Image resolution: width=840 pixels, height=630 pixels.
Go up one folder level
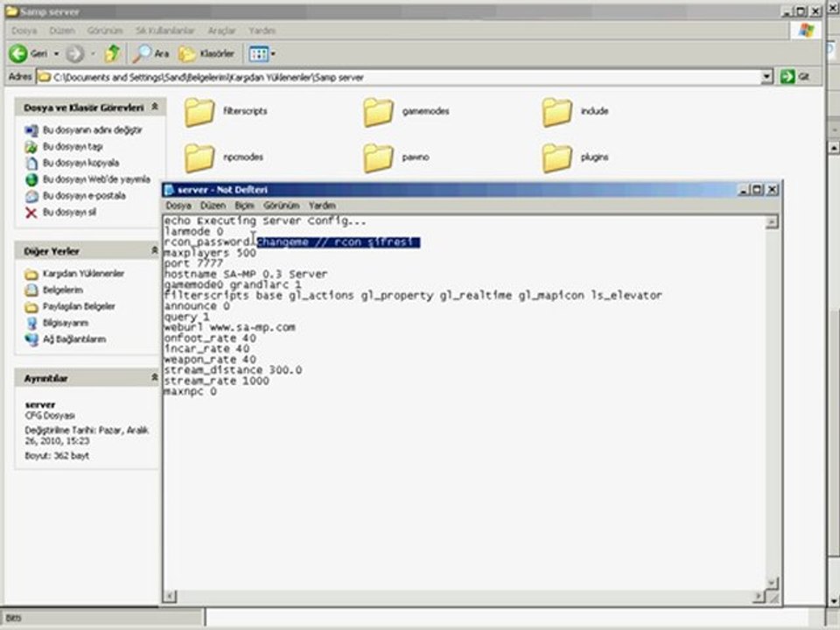[x=113, y=53]
